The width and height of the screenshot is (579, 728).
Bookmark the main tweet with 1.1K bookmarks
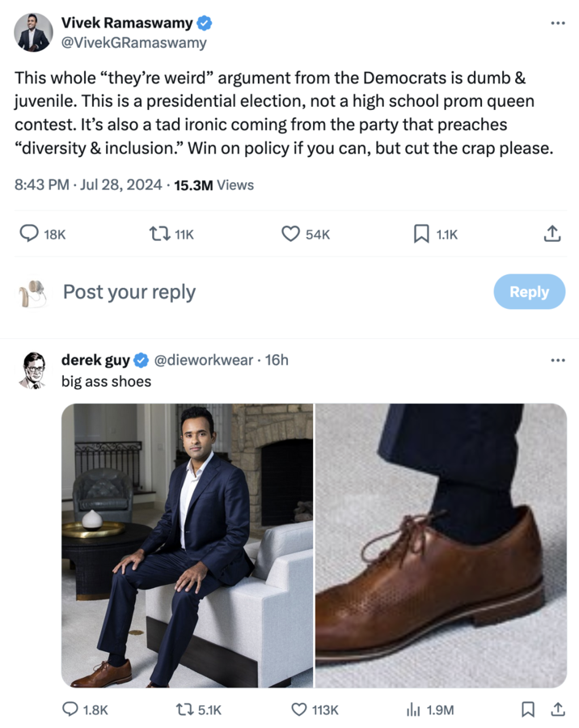[x=421, y=234]
